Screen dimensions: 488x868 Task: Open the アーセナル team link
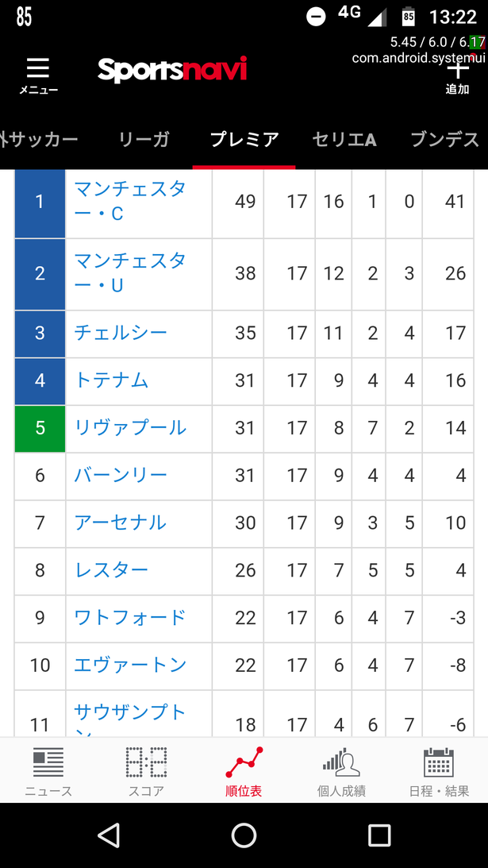[120, 523]
